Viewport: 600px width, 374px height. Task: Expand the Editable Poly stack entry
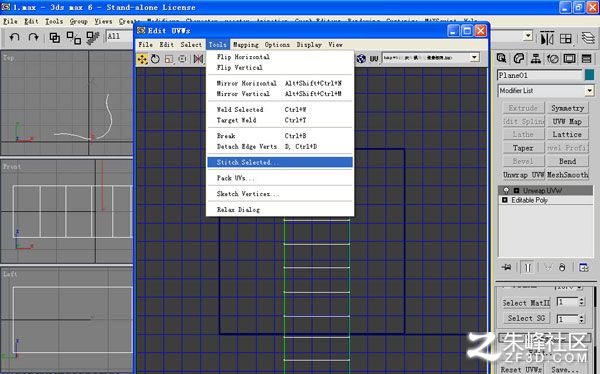tap(505, 200)
